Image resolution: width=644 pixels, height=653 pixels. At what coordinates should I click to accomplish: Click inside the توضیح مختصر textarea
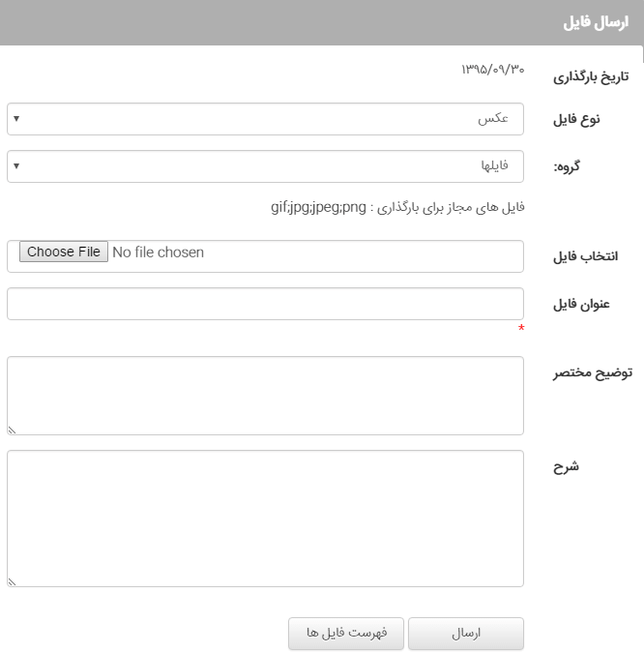265,395
